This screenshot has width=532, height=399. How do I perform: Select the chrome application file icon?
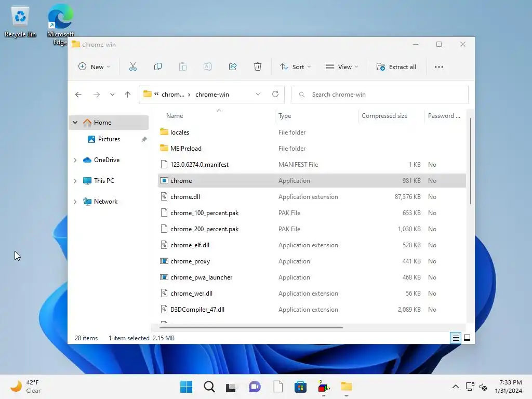(164, 180)
